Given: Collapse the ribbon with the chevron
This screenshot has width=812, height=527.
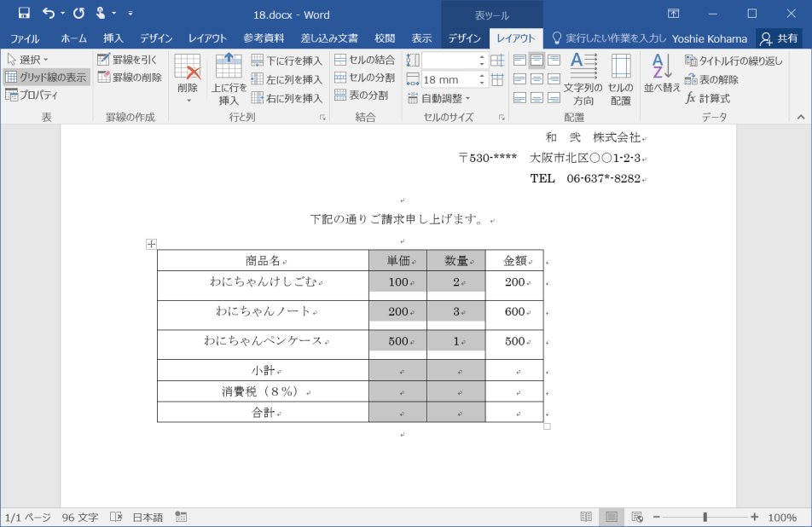Looking at the screenshot, I should 801,117.
